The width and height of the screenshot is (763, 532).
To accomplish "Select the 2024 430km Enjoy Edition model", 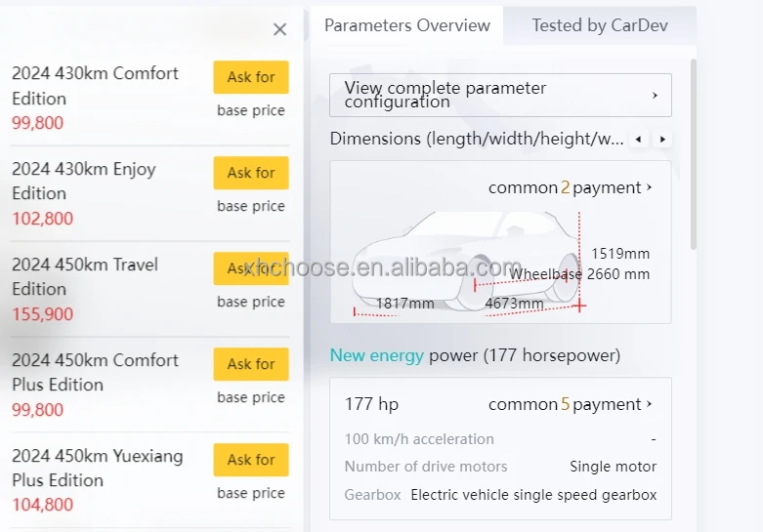I will pos(84,181).
